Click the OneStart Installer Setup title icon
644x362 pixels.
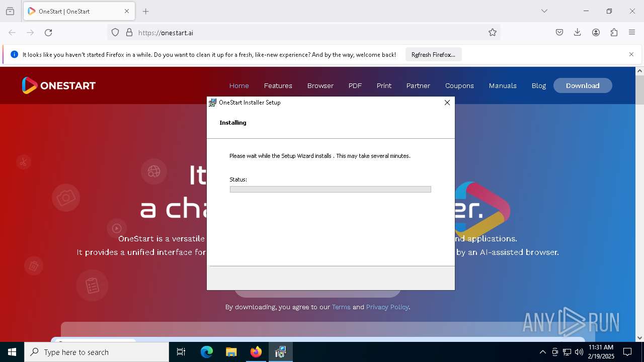[213, 103]
